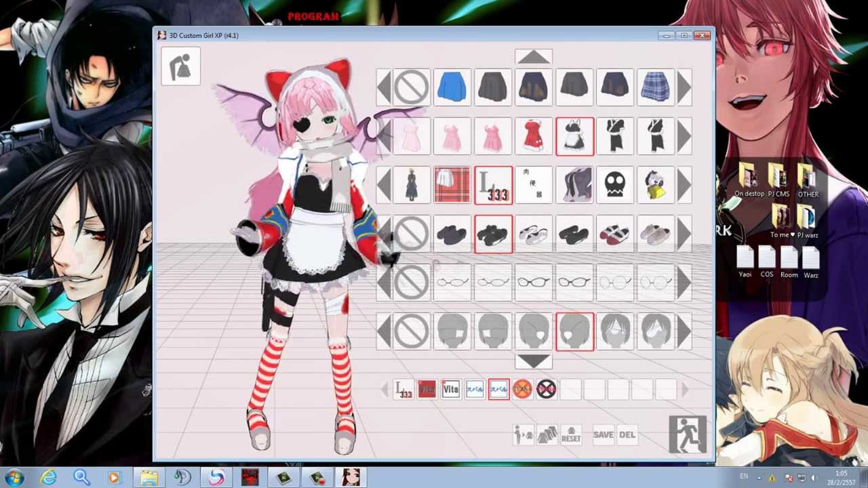
Task: Open File Explorer from taskbar
Action: pyautogui.click(x=149, y=477)
